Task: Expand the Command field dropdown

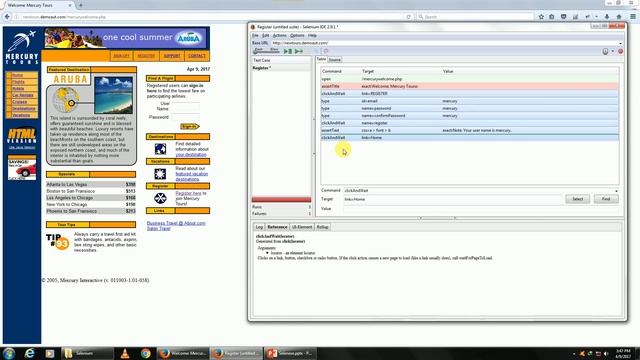Action: (x=616, y=191)
